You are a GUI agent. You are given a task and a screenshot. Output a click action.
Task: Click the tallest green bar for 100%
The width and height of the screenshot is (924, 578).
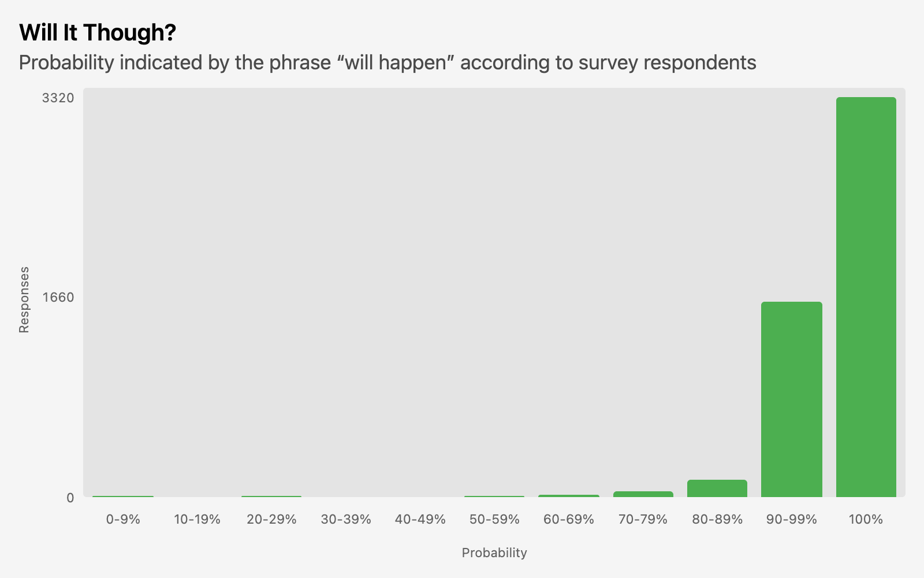click(866, 297)
